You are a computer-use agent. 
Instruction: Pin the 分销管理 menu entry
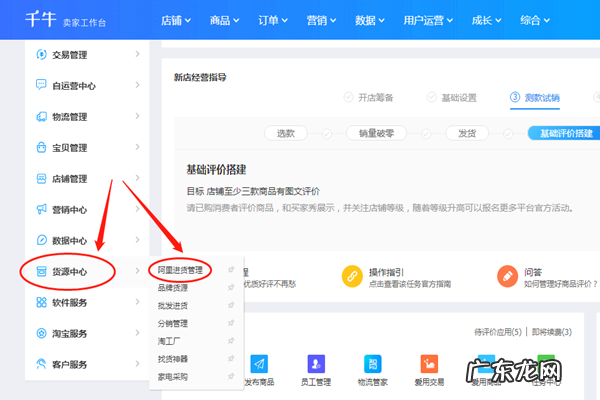231,323
